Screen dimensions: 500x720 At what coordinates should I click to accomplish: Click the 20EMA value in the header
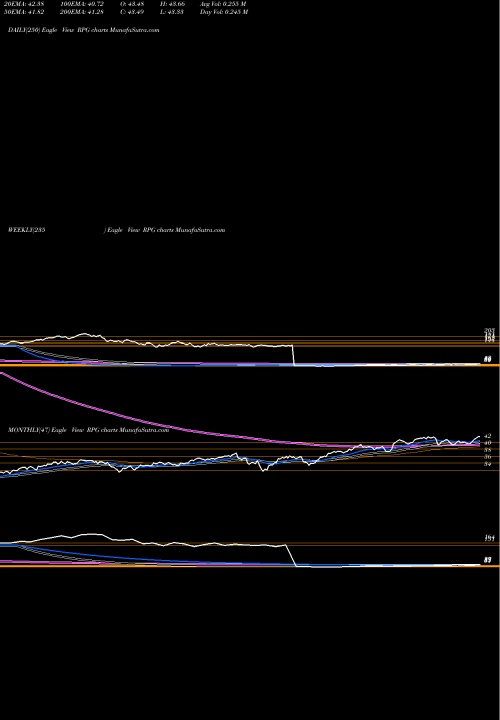pyautogui.click(x=23, y=4)
